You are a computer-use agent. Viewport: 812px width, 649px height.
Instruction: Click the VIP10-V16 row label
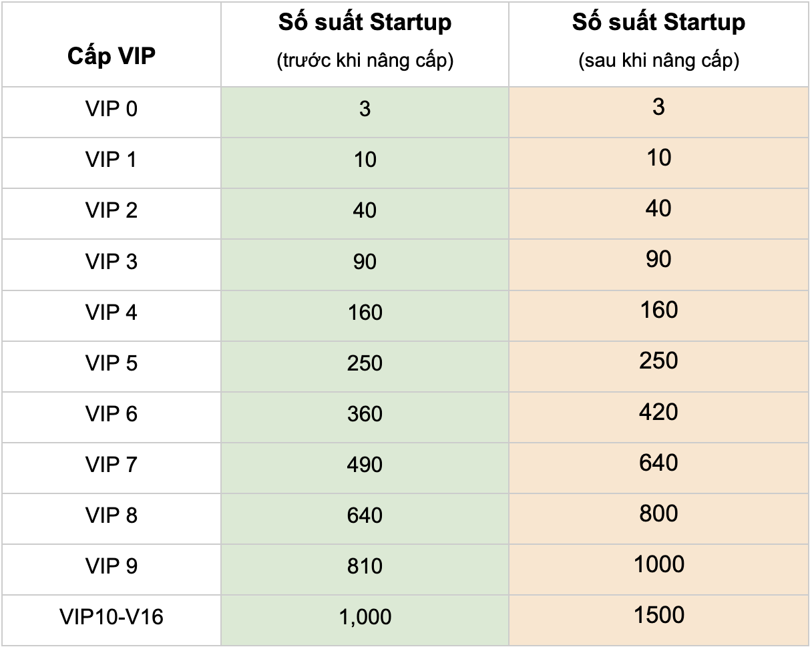[111, 617]
